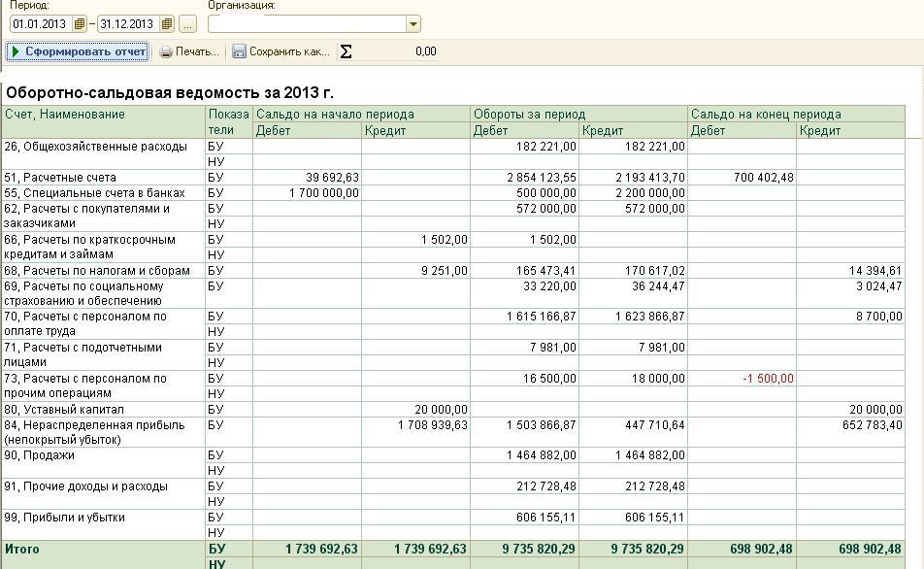The width and height of the screenshot is (924, 569).
Task: Expand the Организация dropdown list
Action: pyautogui.click(x=413, y=24)
